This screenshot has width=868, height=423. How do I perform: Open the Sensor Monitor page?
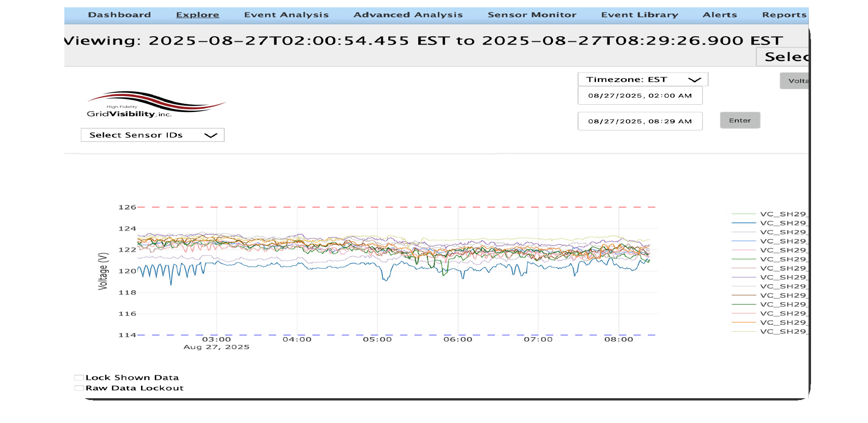[x=532, y=15]
